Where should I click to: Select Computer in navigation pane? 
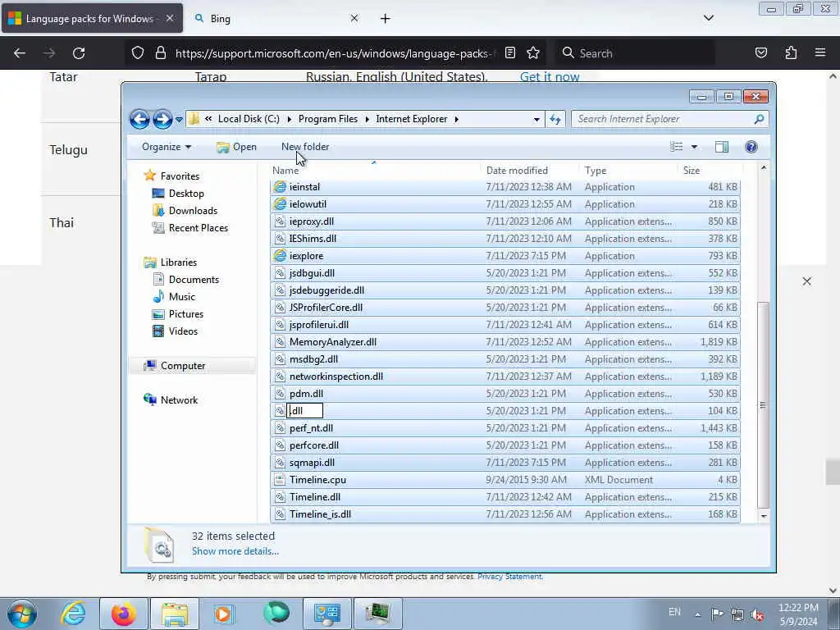183,366
